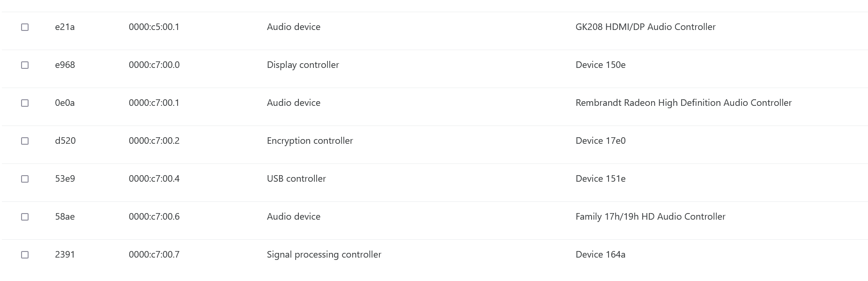Click the Signal processing controller label
This screenshot has width=868, height=281.
point(324,254)
